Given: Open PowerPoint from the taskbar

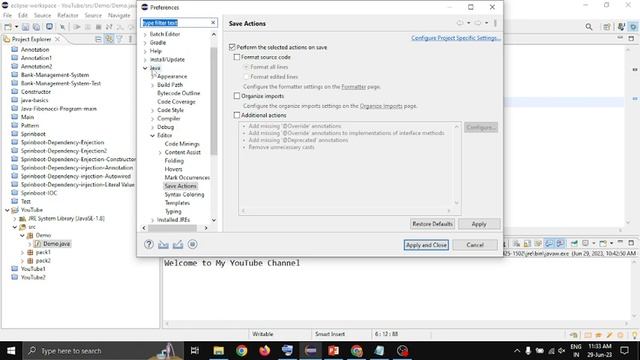Looking at the screenshot, I should click(x=333, y=351).
